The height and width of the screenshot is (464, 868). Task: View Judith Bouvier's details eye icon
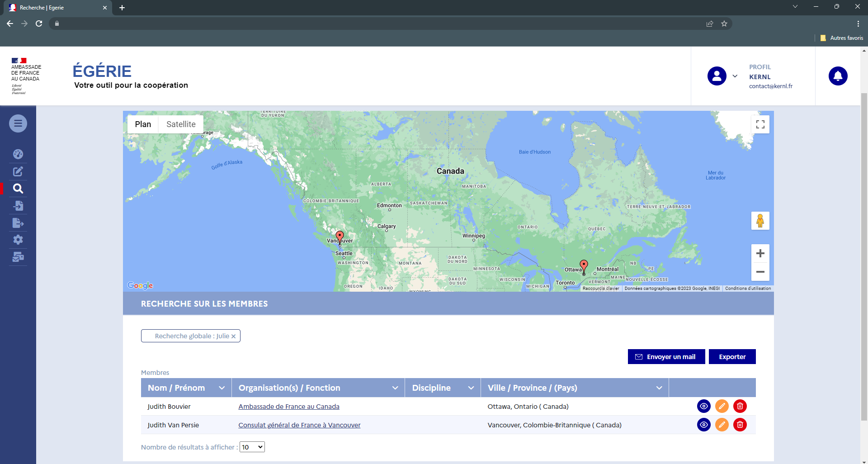point(704,406)
